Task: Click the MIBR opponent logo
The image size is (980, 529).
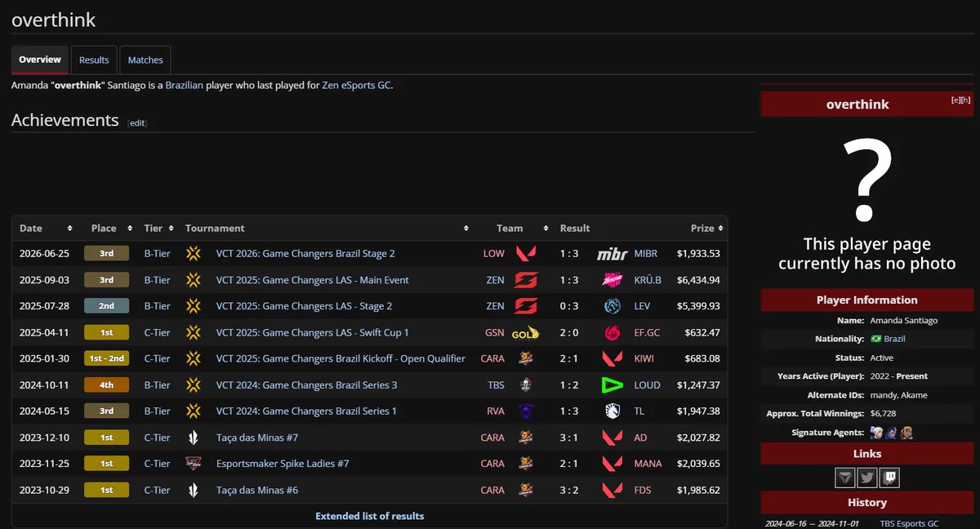Action: click(612, 254)
